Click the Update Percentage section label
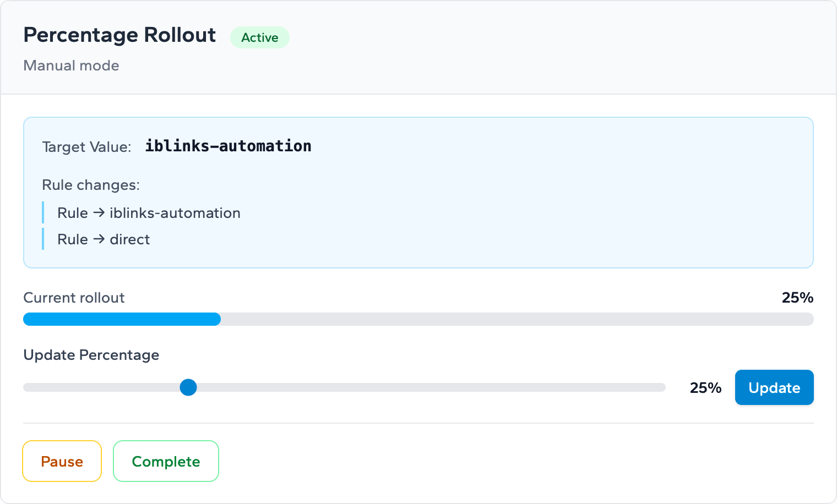 [x=91, y=355]
